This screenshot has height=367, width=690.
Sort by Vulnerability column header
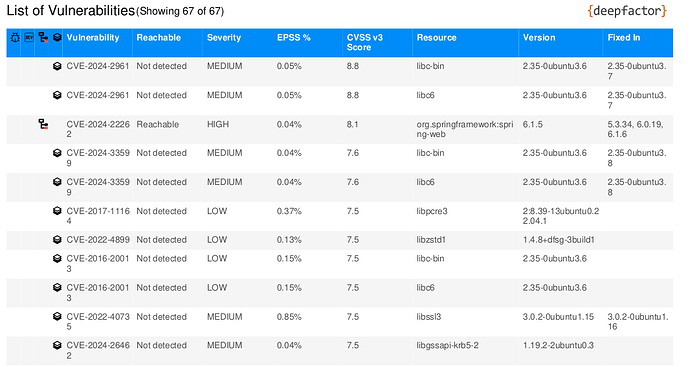pyautogui.click(x=93, y=38)
